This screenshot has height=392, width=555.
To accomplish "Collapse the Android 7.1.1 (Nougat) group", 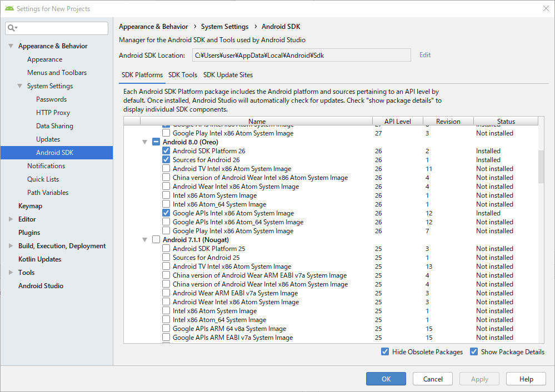I will click(145, 240).
